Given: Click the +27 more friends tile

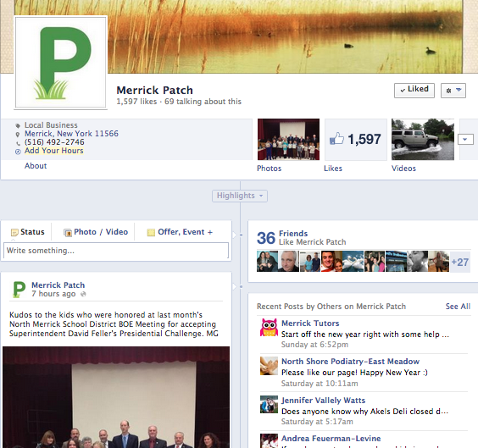Looking at the screenshot, I should pyautogui.click(x=460, y=263).
